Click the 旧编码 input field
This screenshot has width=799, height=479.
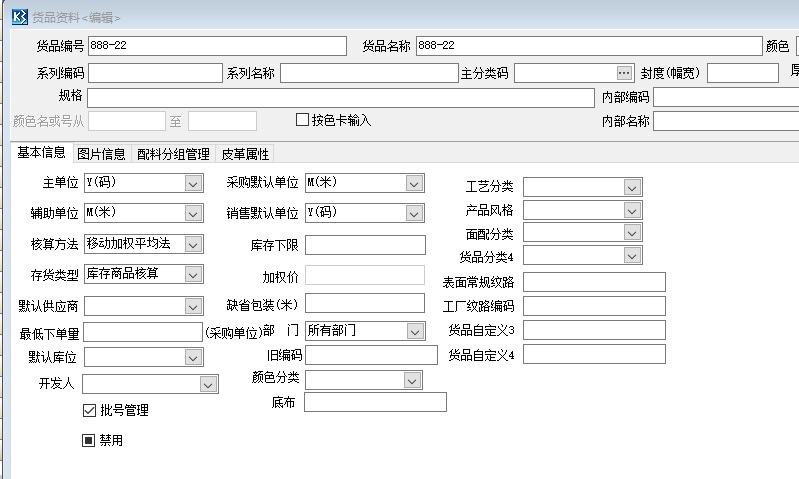[371, 355]
